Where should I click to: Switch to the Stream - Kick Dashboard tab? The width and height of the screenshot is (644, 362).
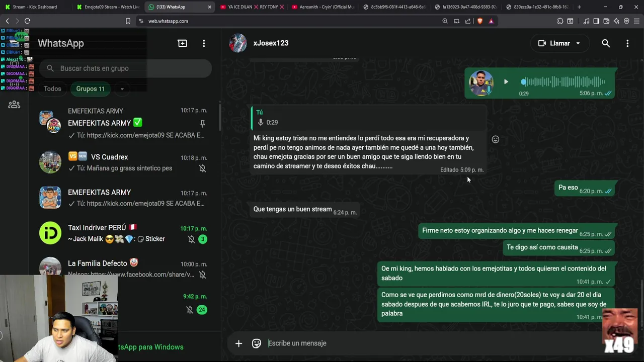click(x=35, y=7)
